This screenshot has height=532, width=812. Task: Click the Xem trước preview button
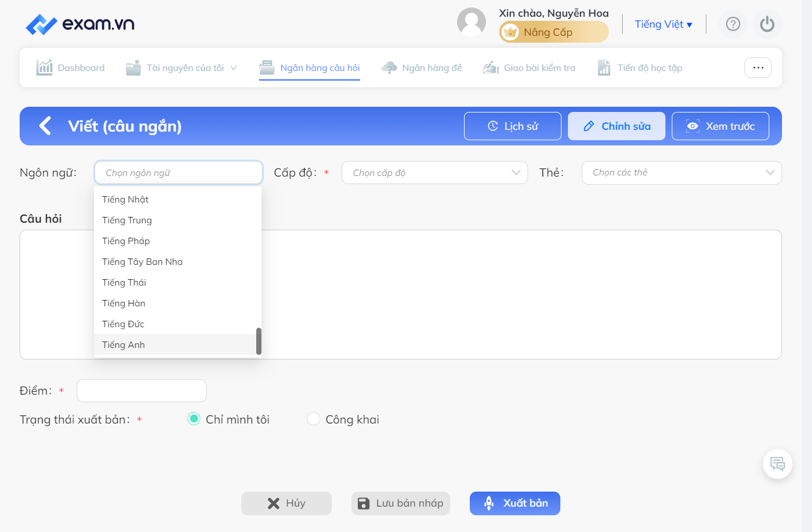coord(720,126)
